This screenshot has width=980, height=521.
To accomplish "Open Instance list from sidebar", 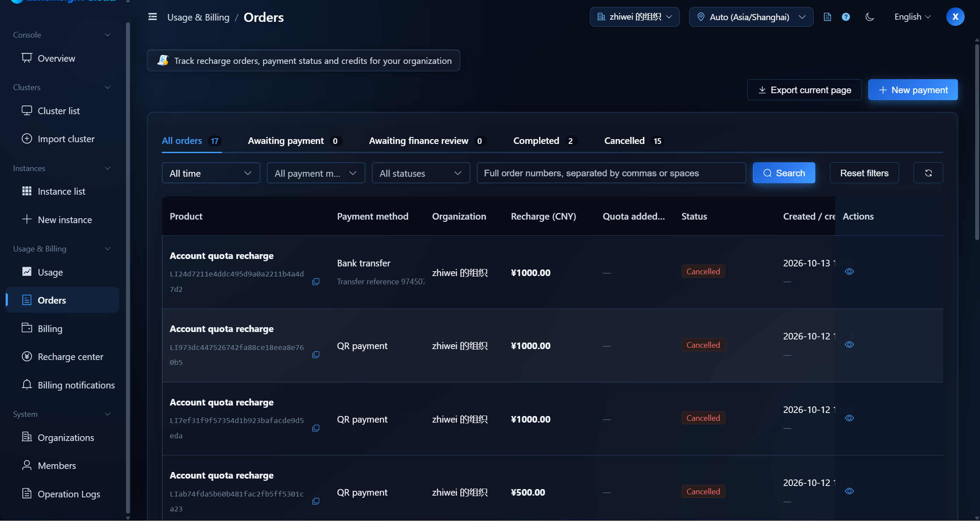I will [62, 191].
